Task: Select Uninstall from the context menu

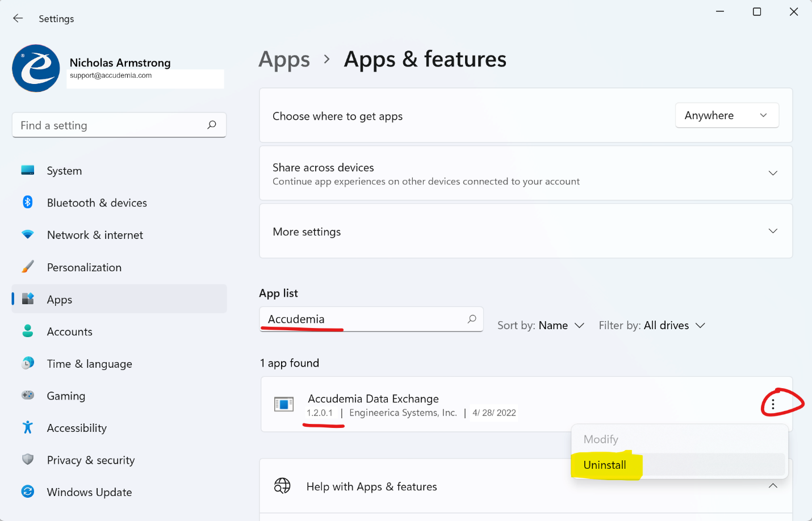Action: (605, 465)
